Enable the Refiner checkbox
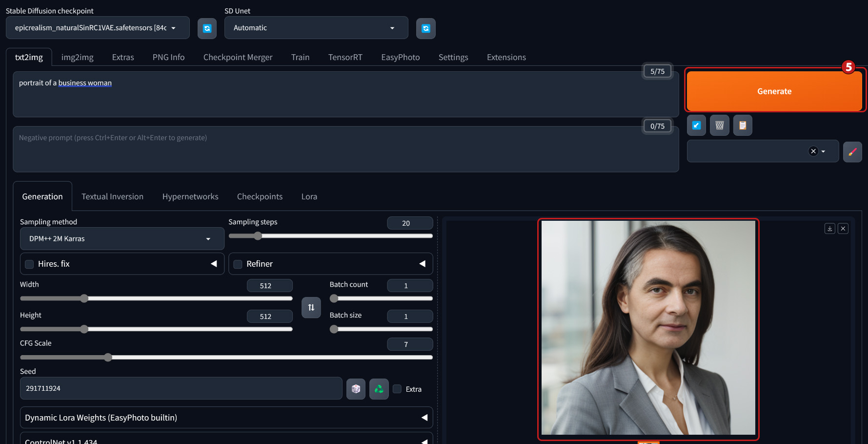Viewport: 868px width, 444px height. [x=238, y=264]
